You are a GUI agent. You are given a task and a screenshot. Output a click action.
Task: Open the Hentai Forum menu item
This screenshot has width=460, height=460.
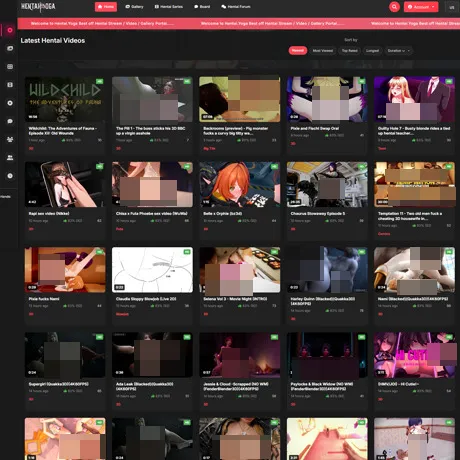tap(236, 7)
